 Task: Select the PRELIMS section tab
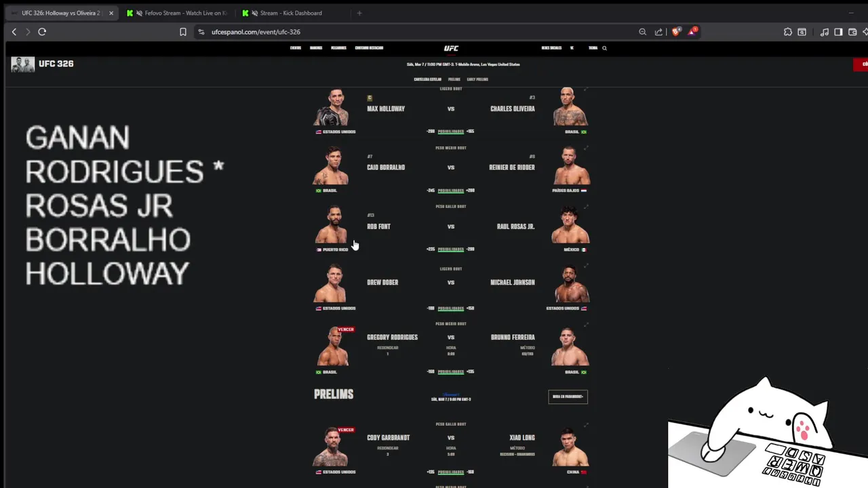click(454, 79)
